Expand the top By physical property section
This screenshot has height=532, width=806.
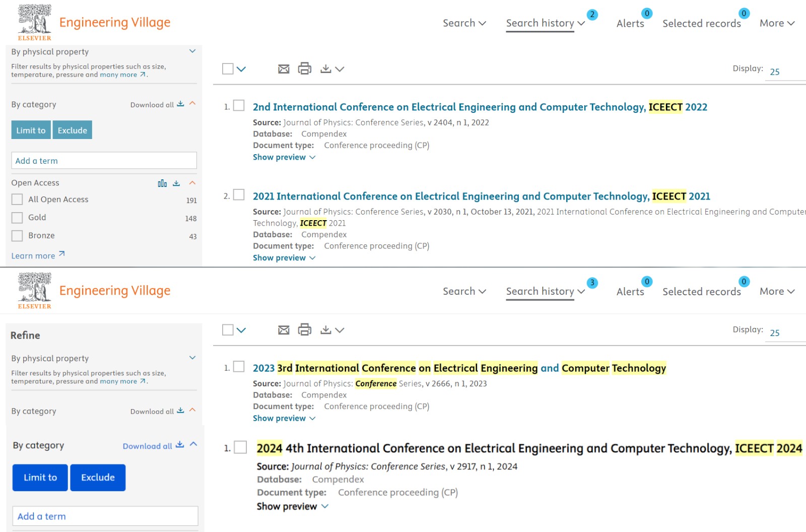pos(192,51)
